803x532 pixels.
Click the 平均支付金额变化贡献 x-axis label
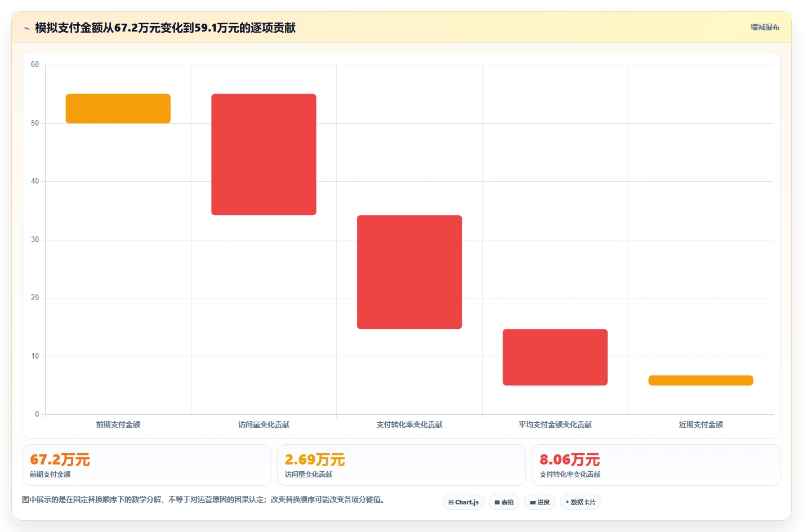tap(555, 424)
